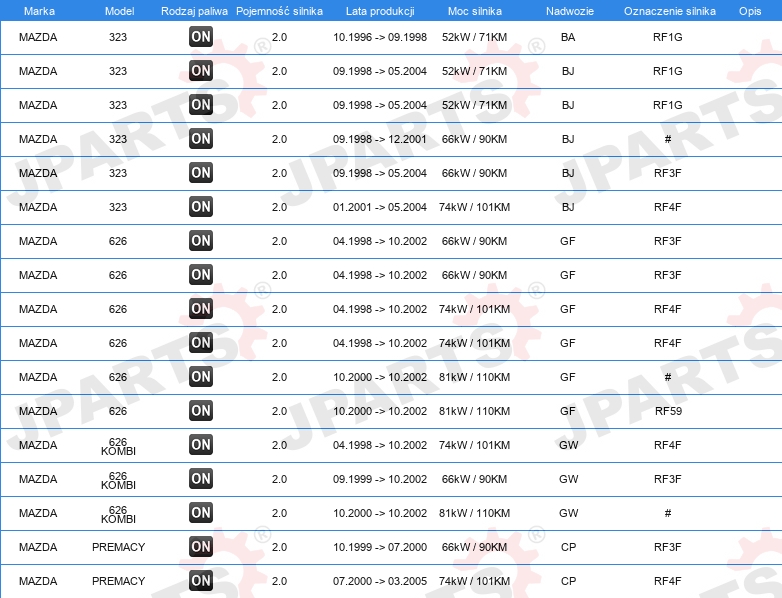Click 74kW / 101KM in the 323 row
Screen dimensions: 782x598
(474, 207)
